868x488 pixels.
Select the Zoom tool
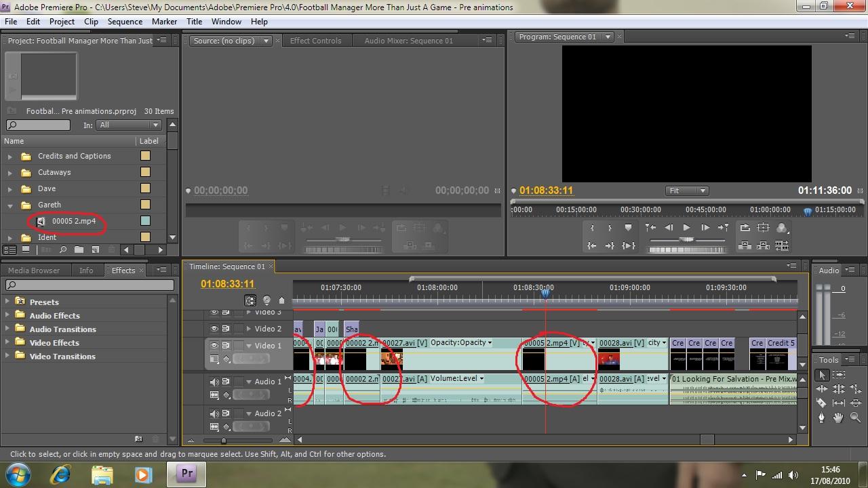pyautogui.click(x=856, y=418)
